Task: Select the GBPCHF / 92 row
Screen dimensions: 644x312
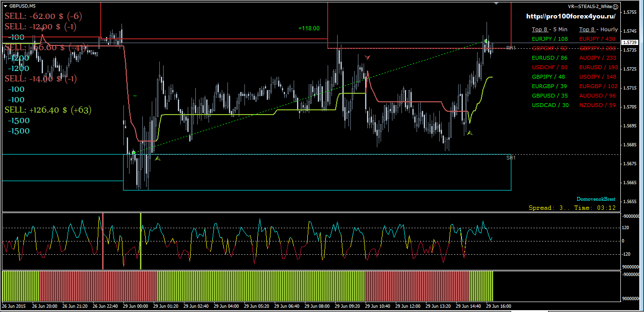Action: point(549,48)
